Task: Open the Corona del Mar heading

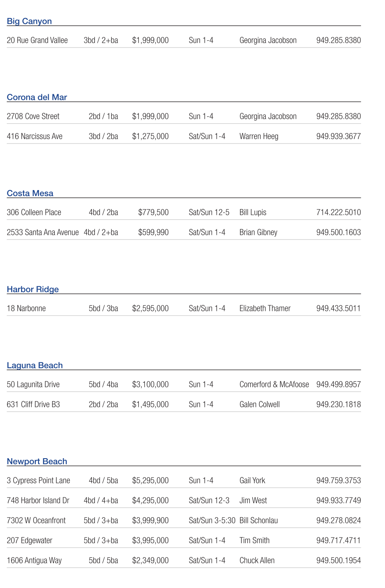Action: point(37,97)
